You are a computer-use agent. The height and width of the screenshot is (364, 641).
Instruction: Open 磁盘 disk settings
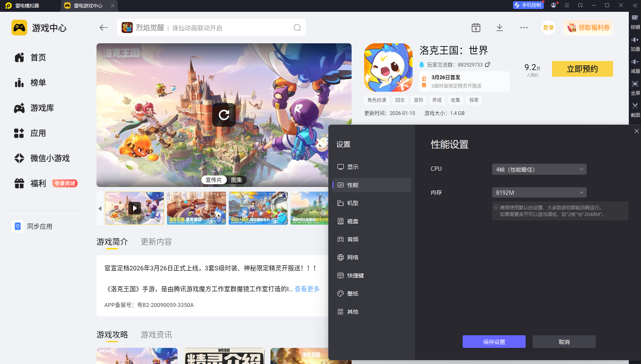[x=372, y=221]
